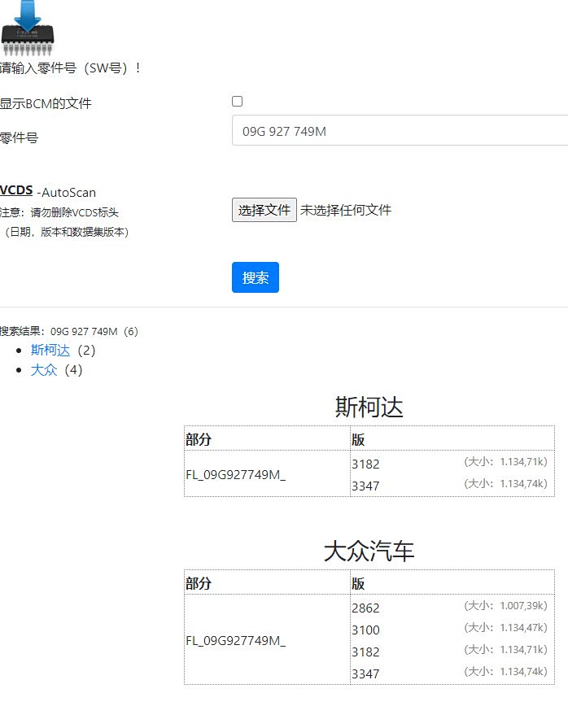Viewport: 568px width, 728px height.
Task: Select version 3347 in the 大众汽车 table
Action: 365,674
